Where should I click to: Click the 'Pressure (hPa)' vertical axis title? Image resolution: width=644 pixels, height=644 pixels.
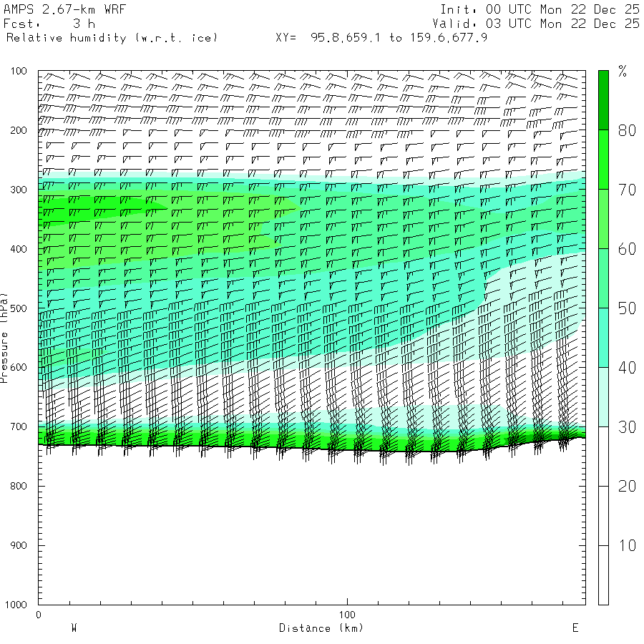[x=4, y=338]
